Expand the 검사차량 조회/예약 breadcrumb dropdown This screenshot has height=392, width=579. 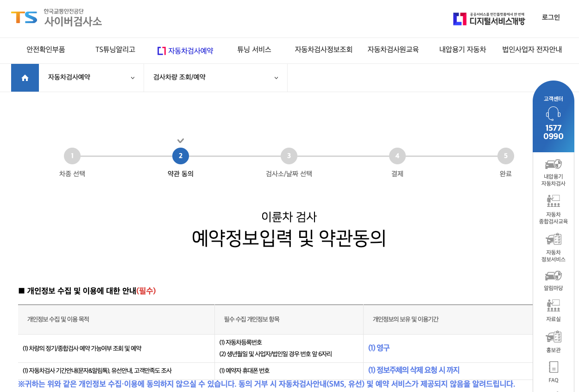[216, 78]
